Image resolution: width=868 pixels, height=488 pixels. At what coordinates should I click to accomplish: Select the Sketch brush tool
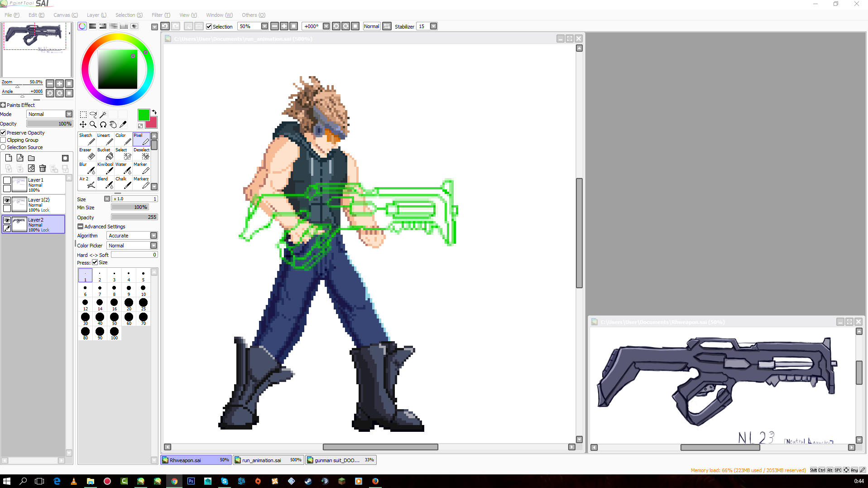pos(87,139)
